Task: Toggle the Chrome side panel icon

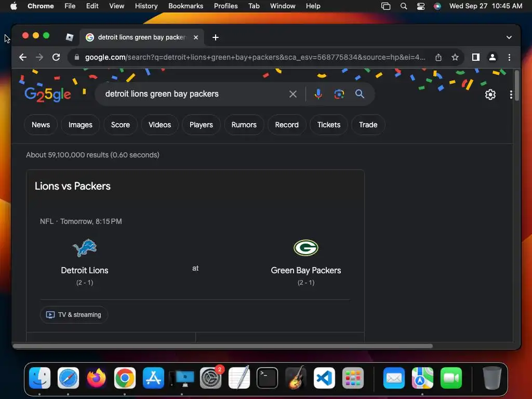Action: tap(476, 57)
